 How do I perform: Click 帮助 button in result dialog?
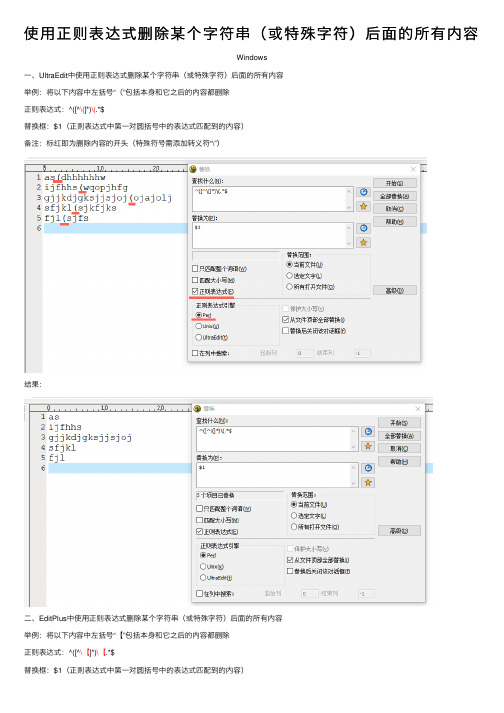(x=399, y=462)
